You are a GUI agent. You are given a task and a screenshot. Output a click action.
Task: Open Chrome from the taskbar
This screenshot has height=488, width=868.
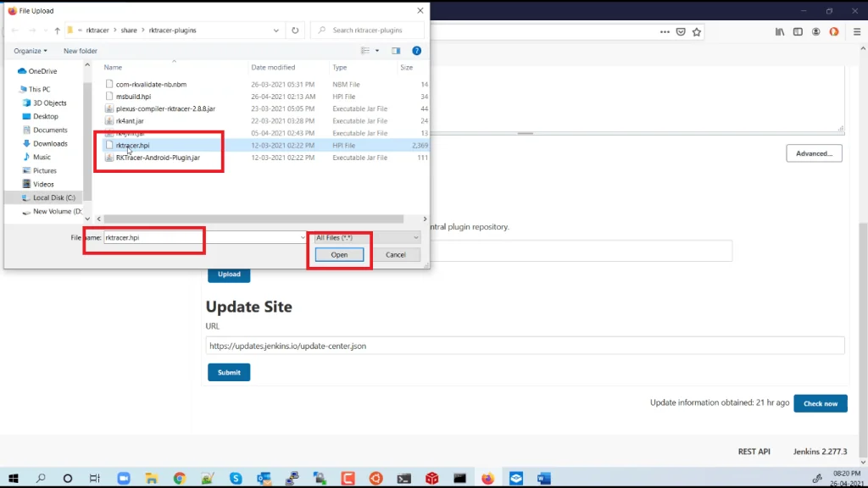pyautogui.click(x=180, y=479)
